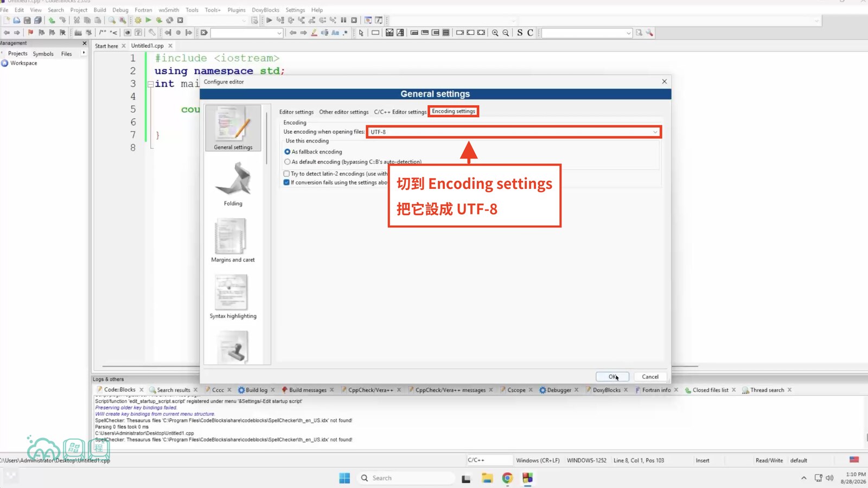Click the Zoom out toolbar icon
The image size is (868, 488).
click(506, 33)
